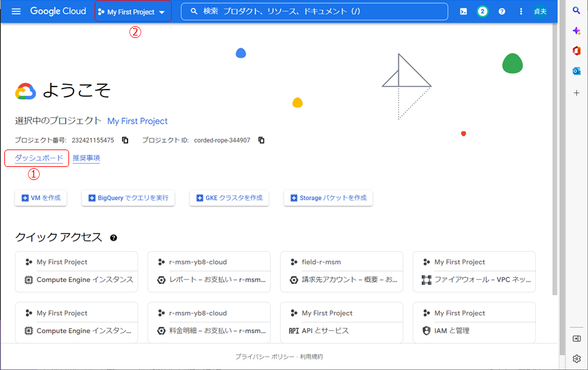This screenshot has height=370, width=588.
Task: Open Copilot icon in browser sidebar
Action: coord(577,31)
